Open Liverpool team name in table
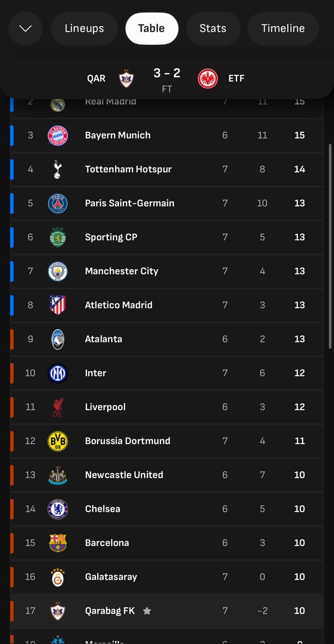The height and width of the screenshot is (644, 334). (x=105, y=407)
